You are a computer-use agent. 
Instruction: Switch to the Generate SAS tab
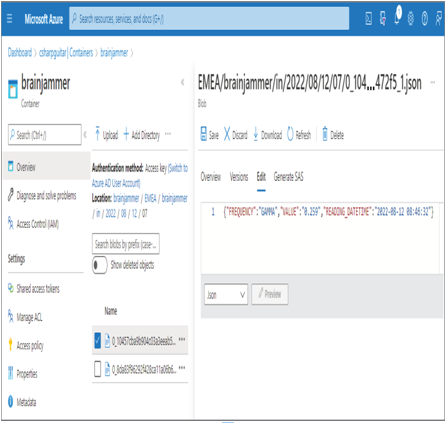[x=288, y=177]
